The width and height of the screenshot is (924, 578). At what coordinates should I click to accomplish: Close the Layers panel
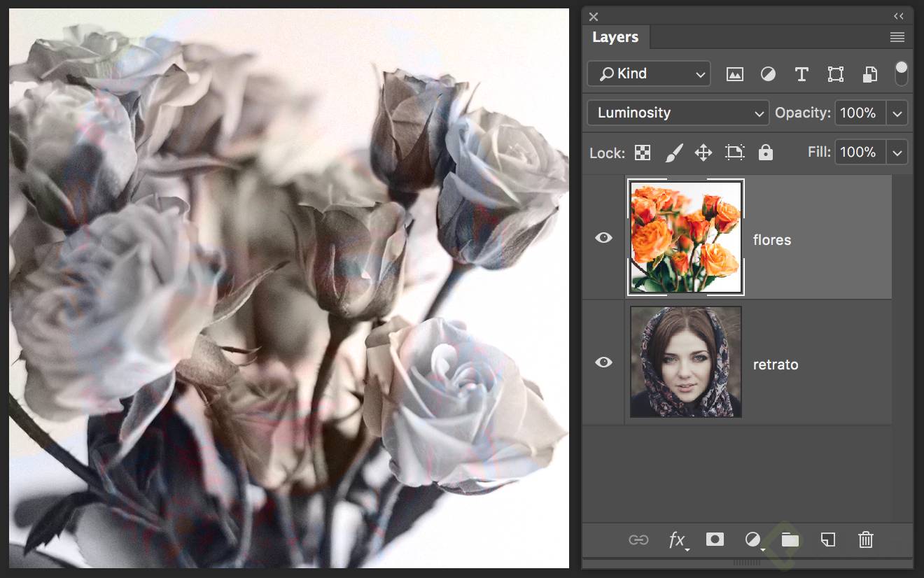coord(594,17)
